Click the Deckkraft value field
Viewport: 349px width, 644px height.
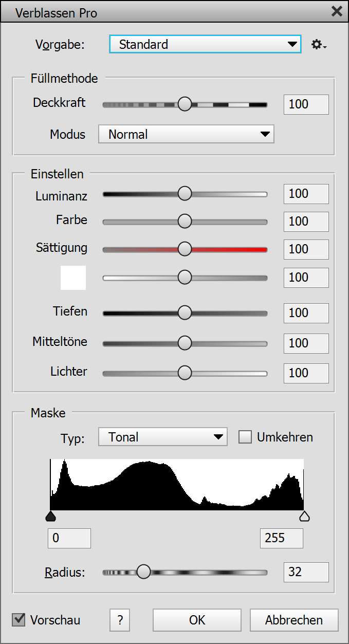[x=306, y=104]
